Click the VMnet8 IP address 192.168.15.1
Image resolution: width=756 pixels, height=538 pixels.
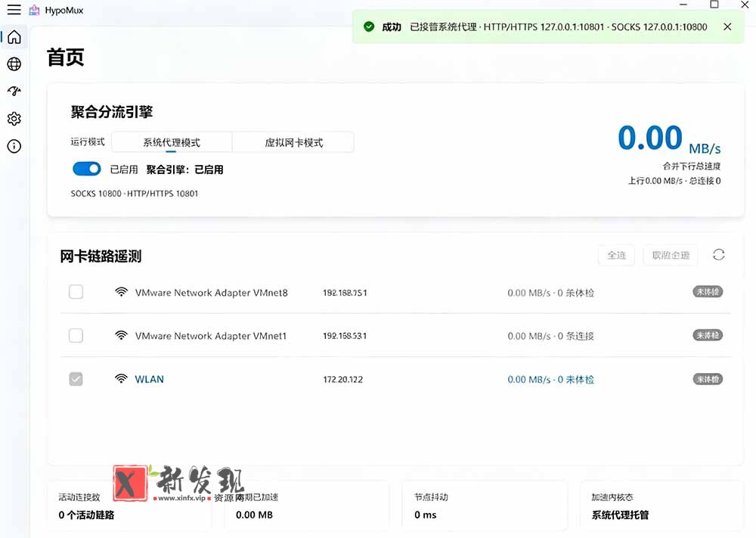(x=345, y=293)
